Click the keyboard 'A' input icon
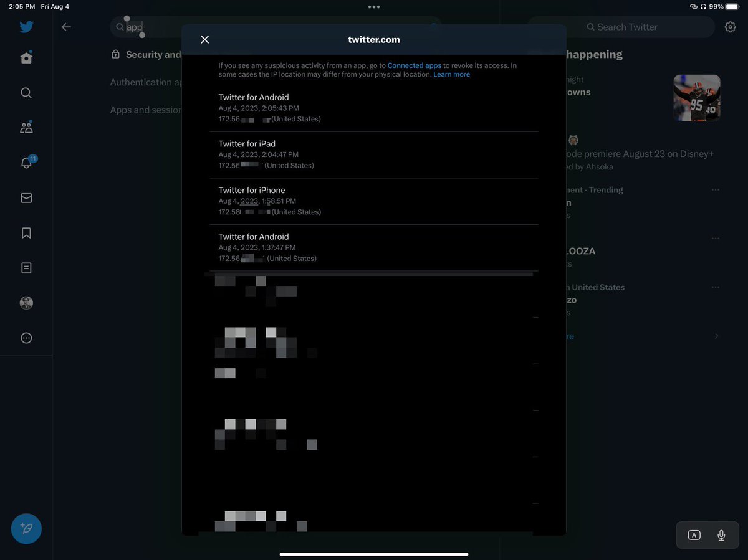The height and width of the screenshot is (560, 748). pyautogui.click(x=694, y=535)
